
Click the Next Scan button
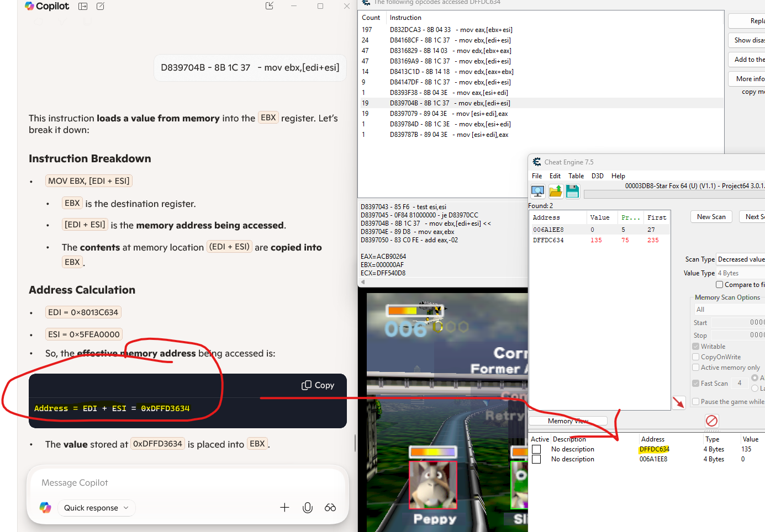click(x=752, y=217)
